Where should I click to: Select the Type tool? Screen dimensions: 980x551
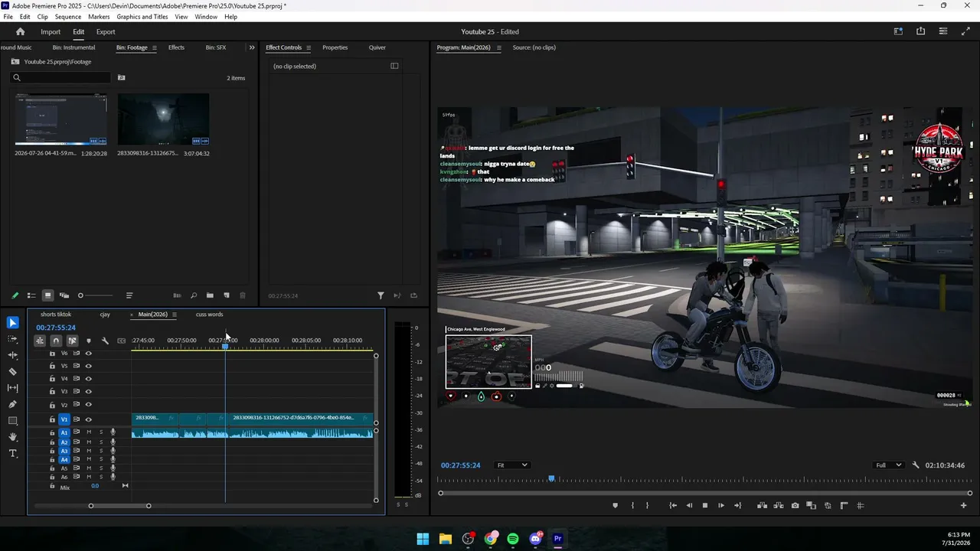[12, 454]
